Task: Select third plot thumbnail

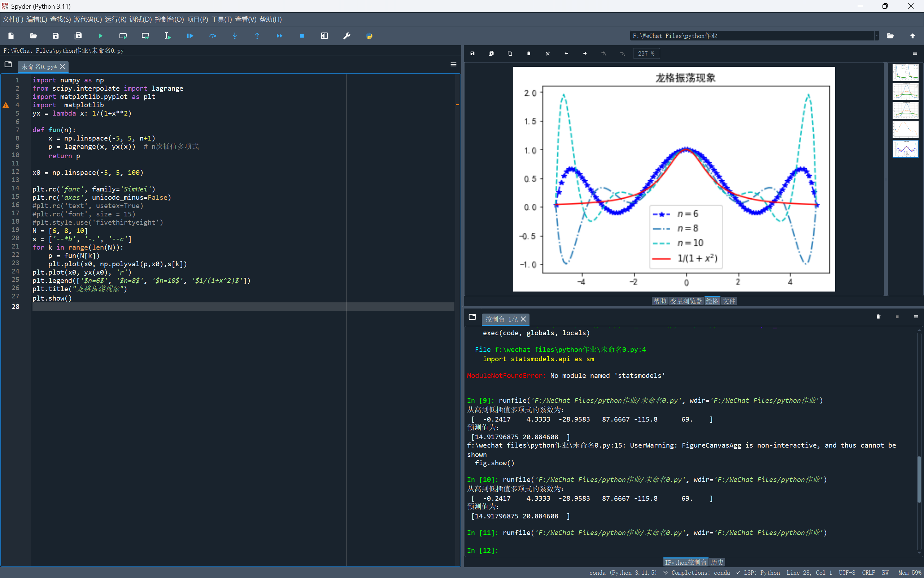Action: 905,111
